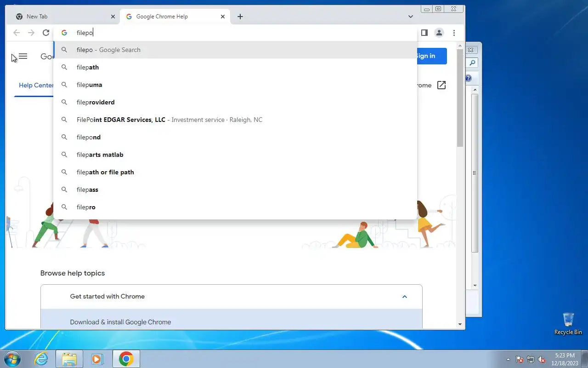The image size is (588, 368).
Task: Open the tab search dropdown arrow
Action: [x=411, y=17]
